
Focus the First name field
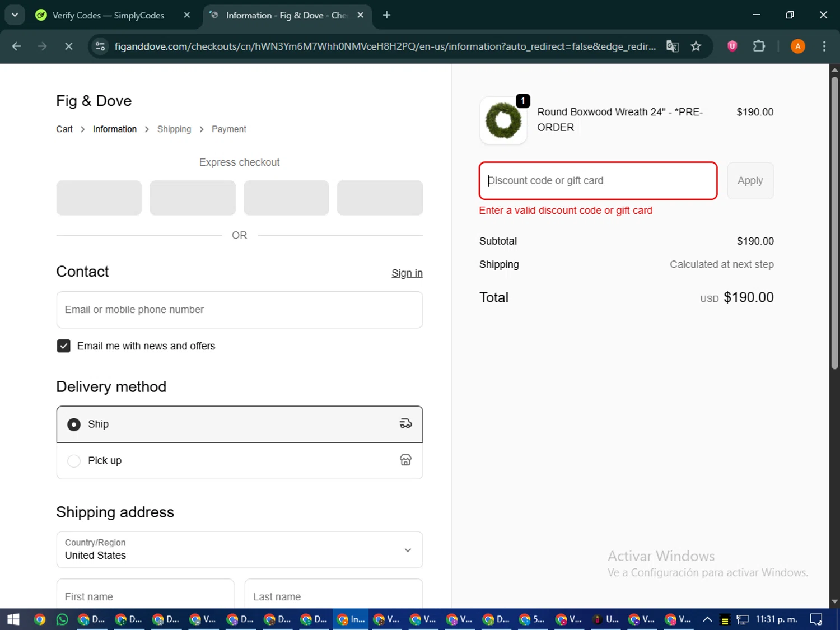coord(146,594)
